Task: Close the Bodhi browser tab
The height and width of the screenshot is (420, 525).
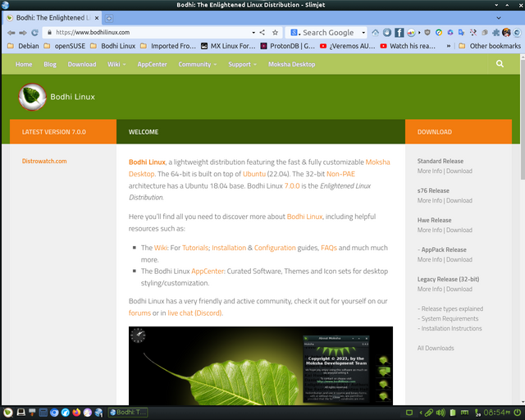Action: pos(97,18)
